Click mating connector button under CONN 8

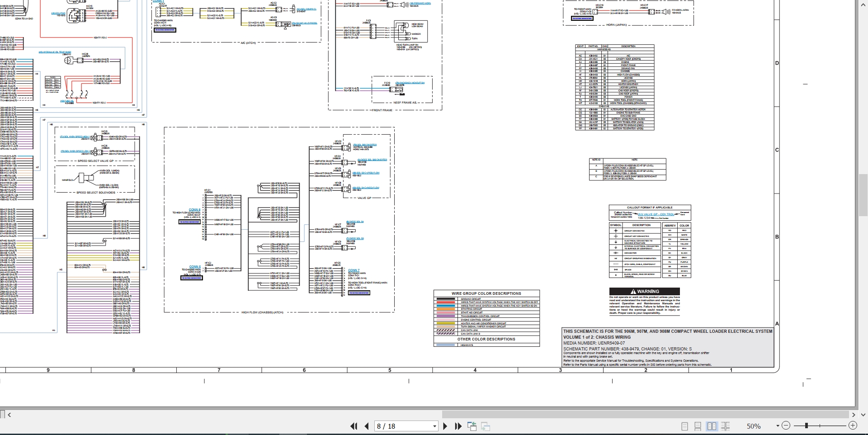189,222
